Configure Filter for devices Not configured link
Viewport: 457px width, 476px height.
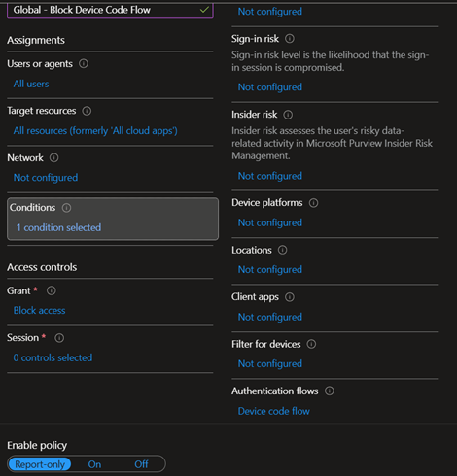point(270,363)
